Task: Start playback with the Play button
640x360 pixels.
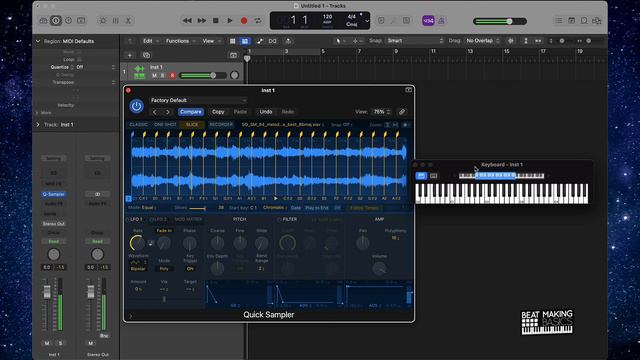Action: [x=229, y=20]
